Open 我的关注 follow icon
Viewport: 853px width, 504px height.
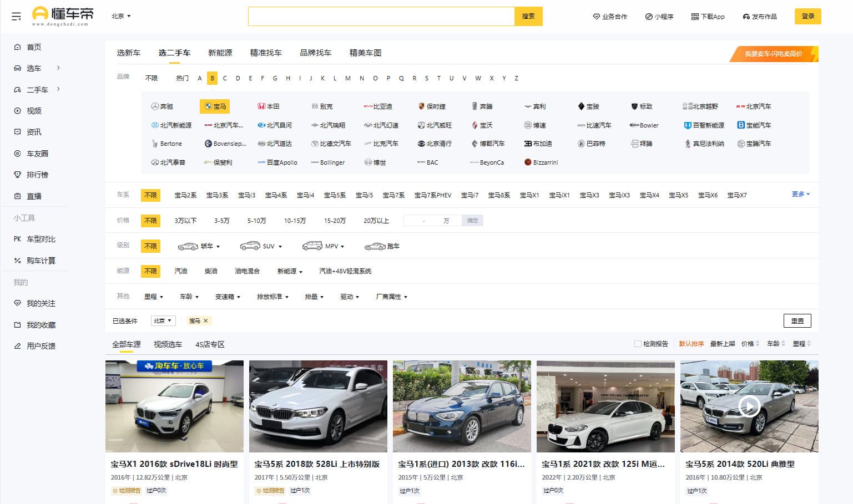pyautogui.click(x=17, y=303)
